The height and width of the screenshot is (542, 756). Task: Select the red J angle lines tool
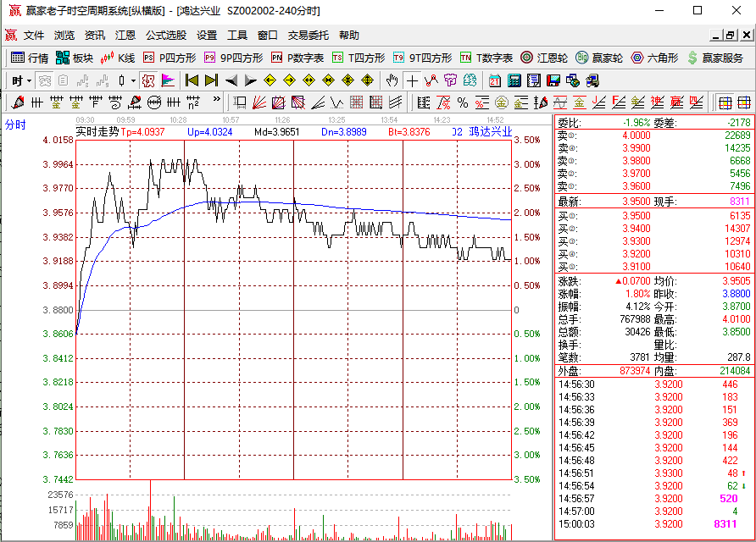[x=599, y=102]
